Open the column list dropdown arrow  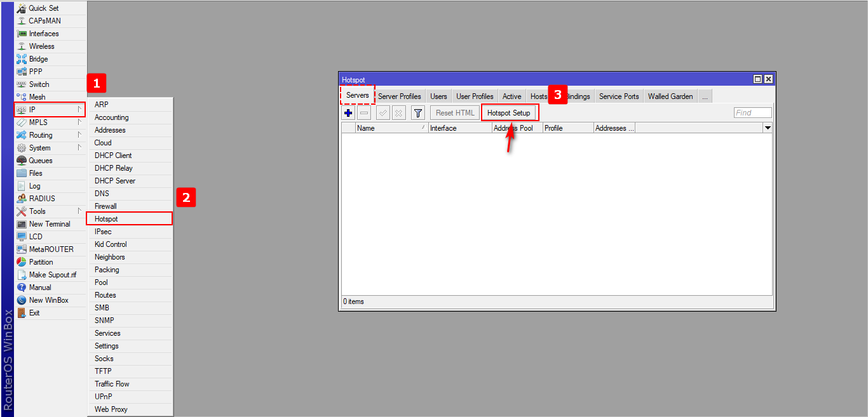coord(768,128)
